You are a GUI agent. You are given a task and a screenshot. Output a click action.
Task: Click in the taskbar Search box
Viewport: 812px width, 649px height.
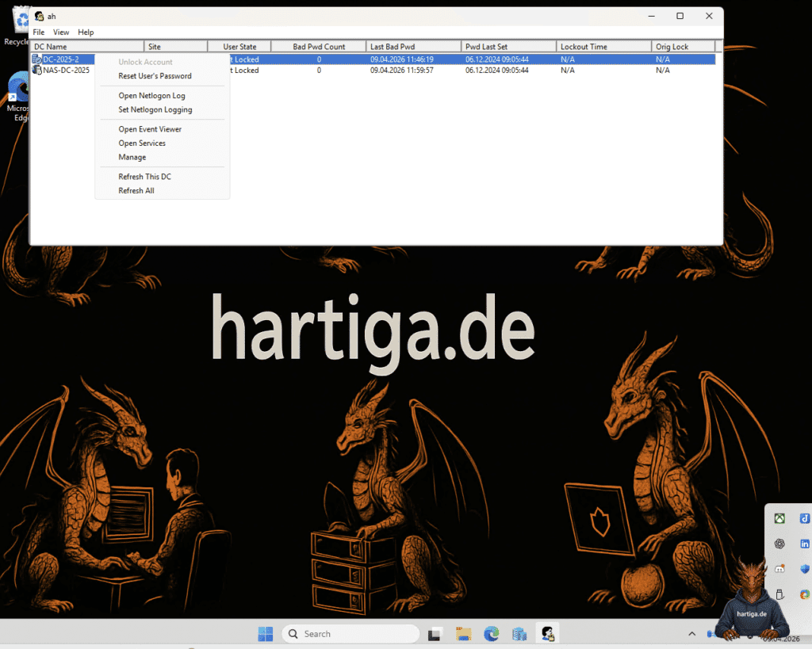350,633
